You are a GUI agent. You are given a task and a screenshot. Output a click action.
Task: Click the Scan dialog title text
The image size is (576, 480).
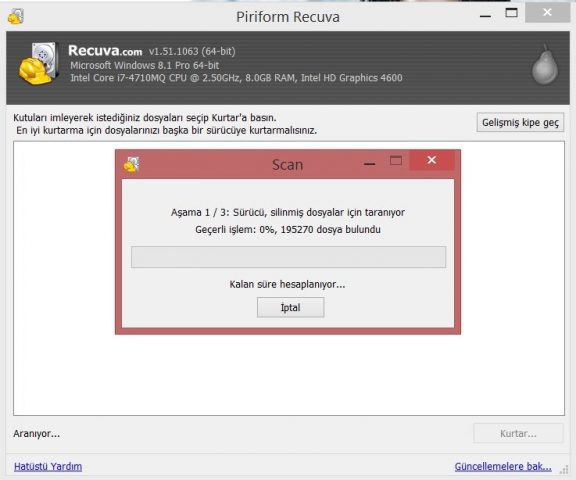coord(288,165)
